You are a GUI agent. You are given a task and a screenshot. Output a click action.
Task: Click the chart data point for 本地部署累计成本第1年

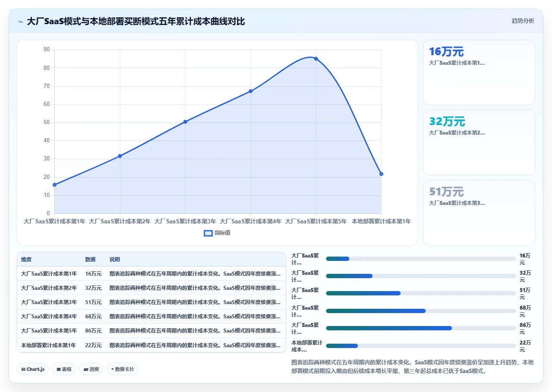click(381, 174)
